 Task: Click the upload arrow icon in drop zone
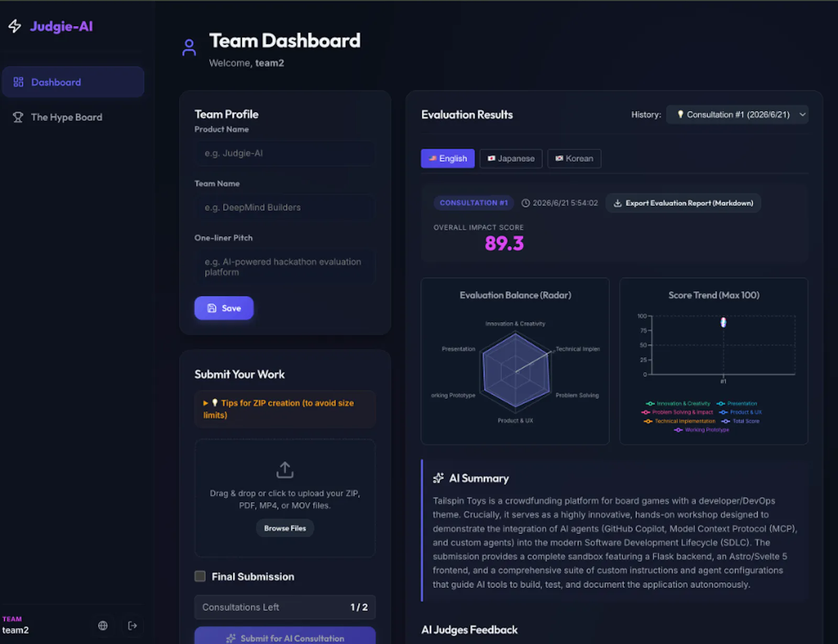pos(285,470)
